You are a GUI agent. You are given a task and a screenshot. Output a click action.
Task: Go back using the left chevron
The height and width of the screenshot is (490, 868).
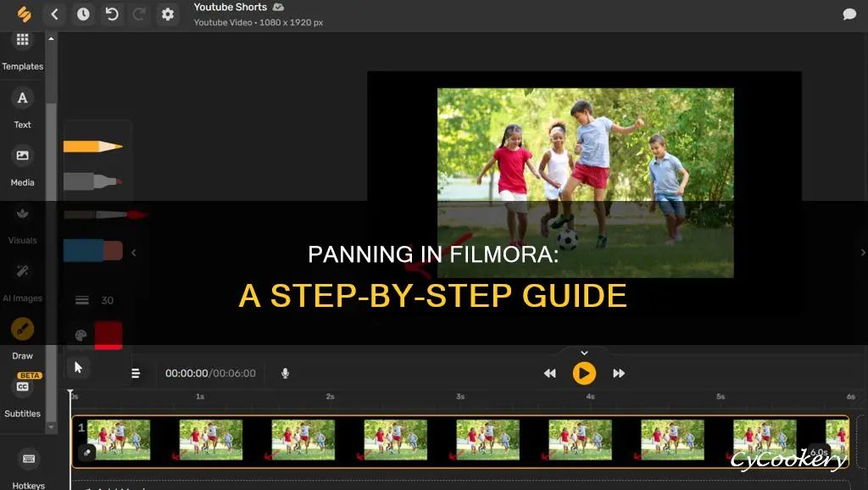(x=54, y=14)
